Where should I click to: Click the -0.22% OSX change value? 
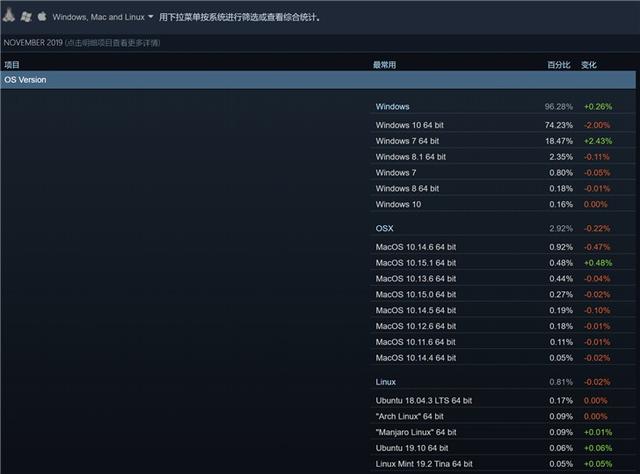click(x=597, y=228)
